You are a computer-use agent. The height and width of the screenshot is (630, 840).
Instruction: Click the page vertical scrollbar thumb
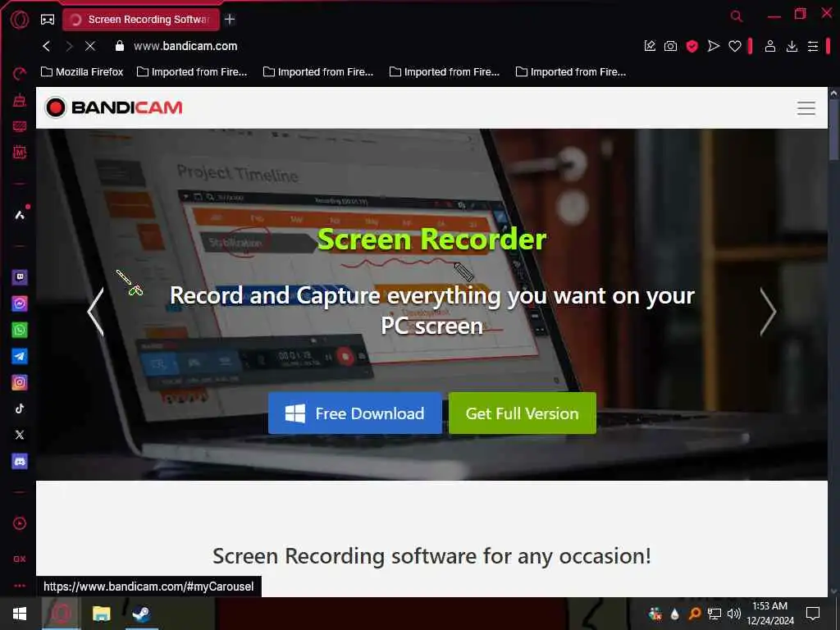[833, 129]
